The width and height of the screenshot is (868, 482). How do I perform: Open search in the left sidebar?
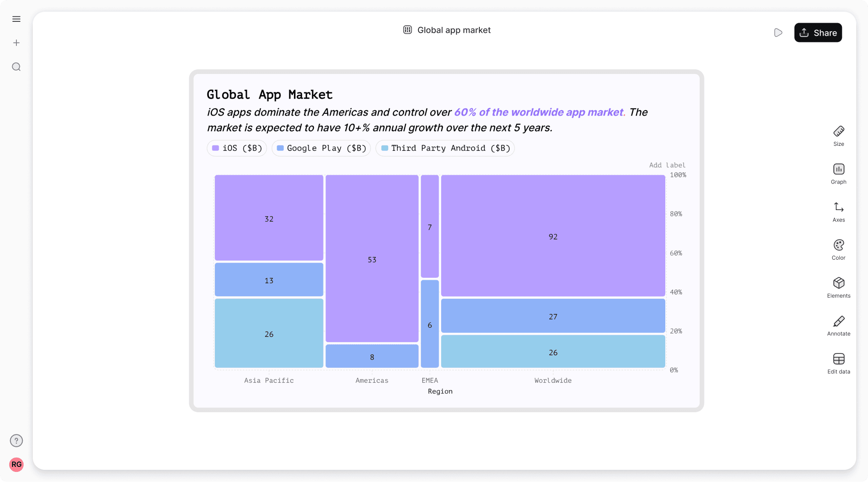pyautogui.click(x=16, y=66)
